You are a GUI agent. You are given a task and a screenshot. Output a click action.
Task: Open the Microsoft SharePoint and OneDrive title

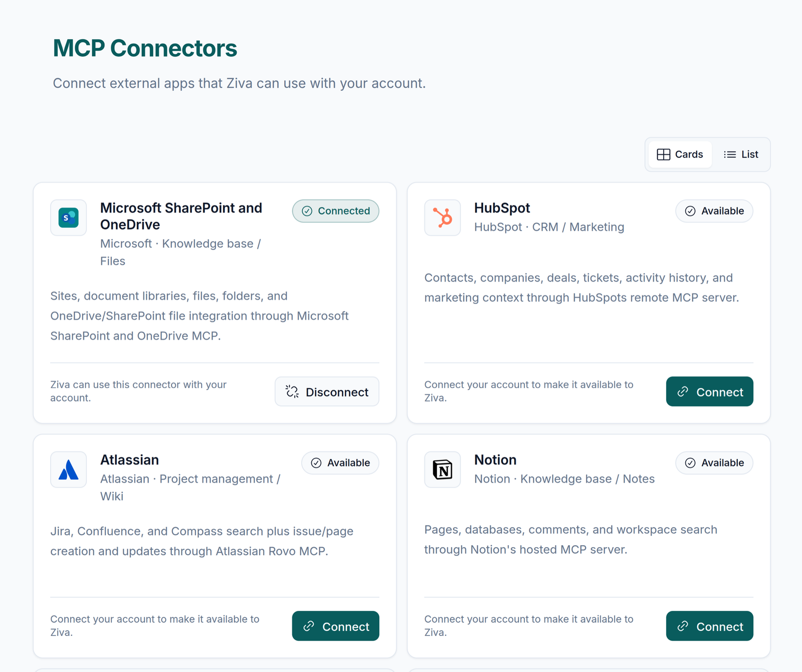181,216
